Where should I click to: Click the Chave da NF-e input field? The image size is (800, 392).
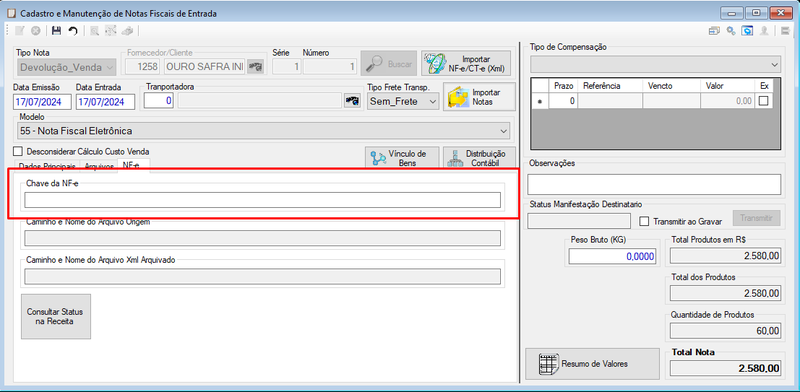click(x=262, y=200)
